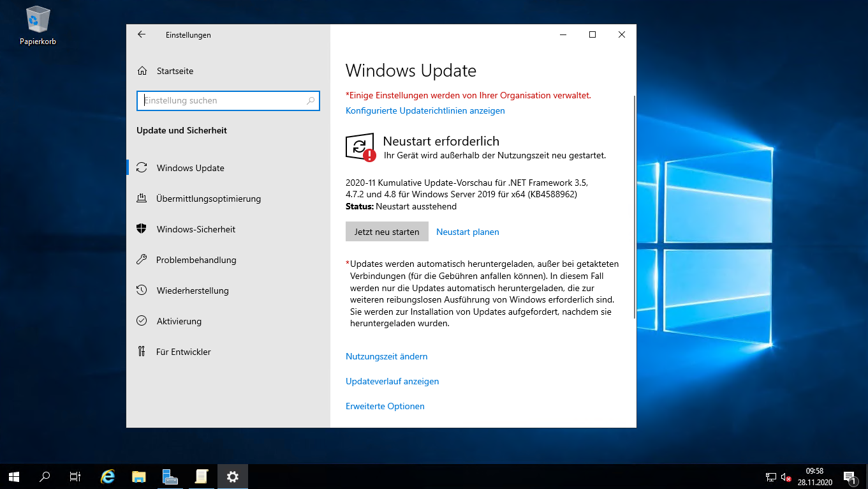Open Server Manager taskbar icon
Viewport: 868px width, 489px height.
[x=170, y=476]
